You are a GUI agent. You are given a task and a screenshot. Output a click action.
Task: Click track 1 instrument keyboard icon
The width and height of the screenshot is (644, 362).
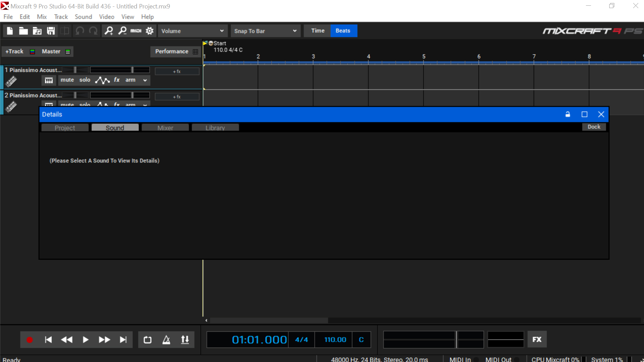click(49, 80)
